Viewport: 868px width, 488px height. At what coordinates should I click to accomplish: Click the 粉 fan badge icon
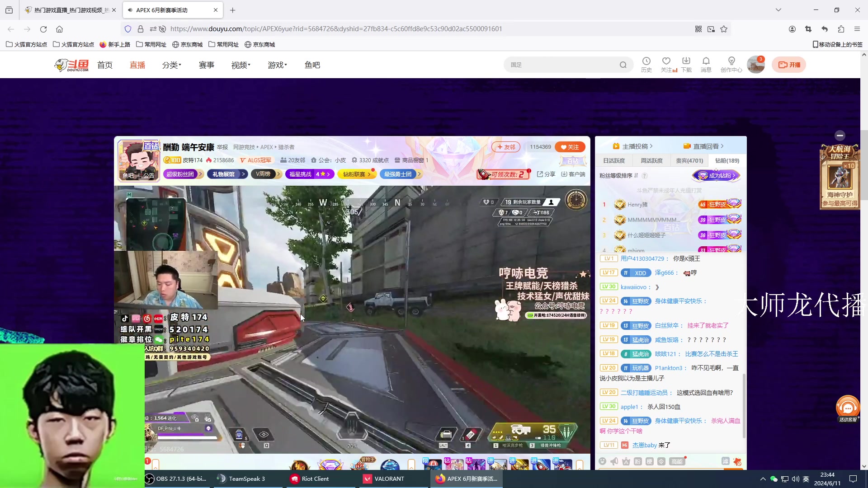click(x=637, y=461)
